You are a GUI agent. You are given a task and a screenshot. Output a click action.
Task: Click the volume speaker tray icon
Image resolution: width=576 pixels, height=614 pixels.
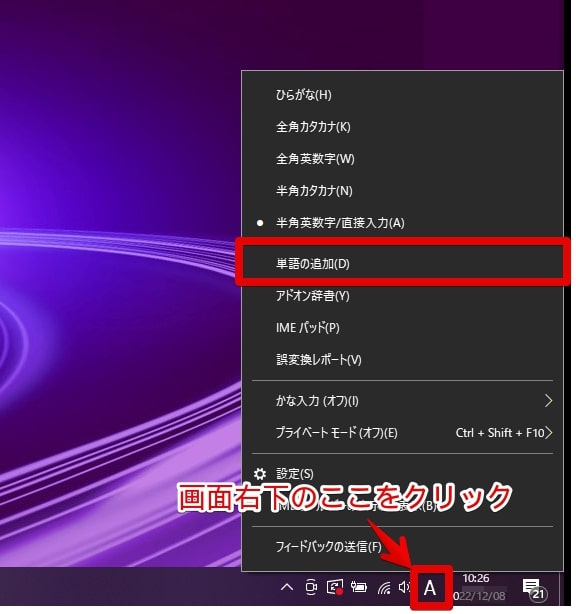click(x=404, y=587)
